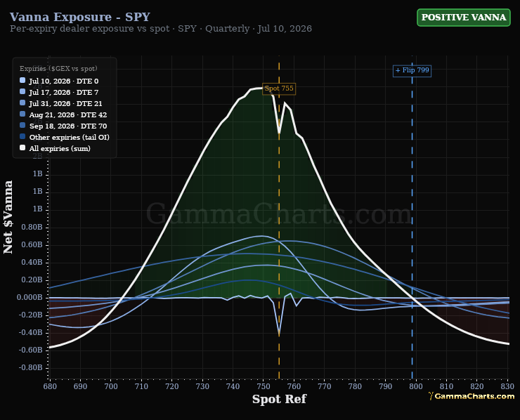Click the 0.000B y-axis tick label
The height and width of the screenshot is (420, 520).
click(30, 297)
